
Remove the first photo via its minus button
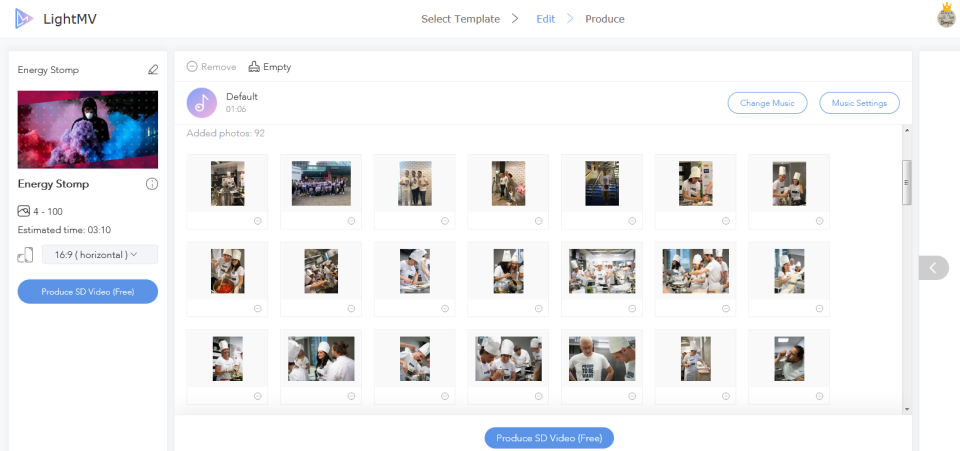pos(258,221)
